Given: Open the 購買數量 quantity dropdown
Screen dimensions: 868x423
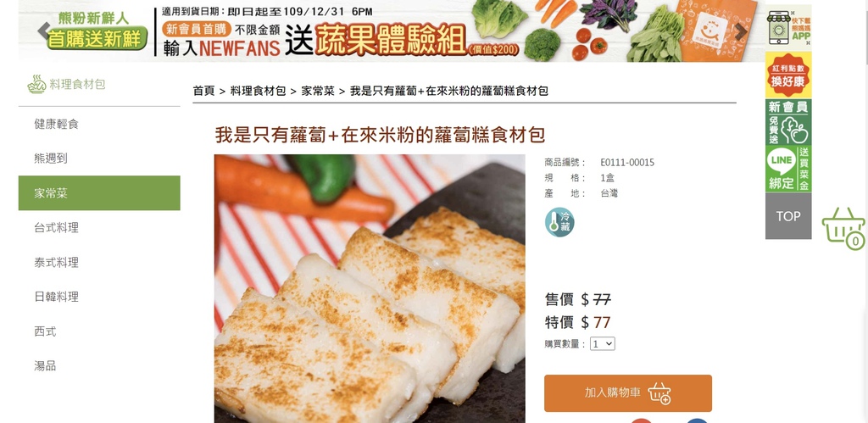Looking at the screenshot, I should 603,344.
